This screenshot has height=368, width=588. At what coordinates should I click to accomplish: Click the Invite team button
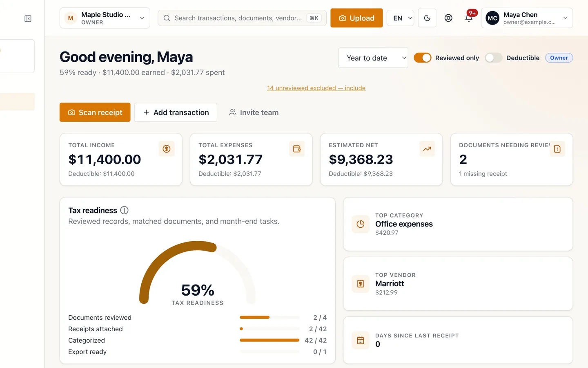[254, 112]
